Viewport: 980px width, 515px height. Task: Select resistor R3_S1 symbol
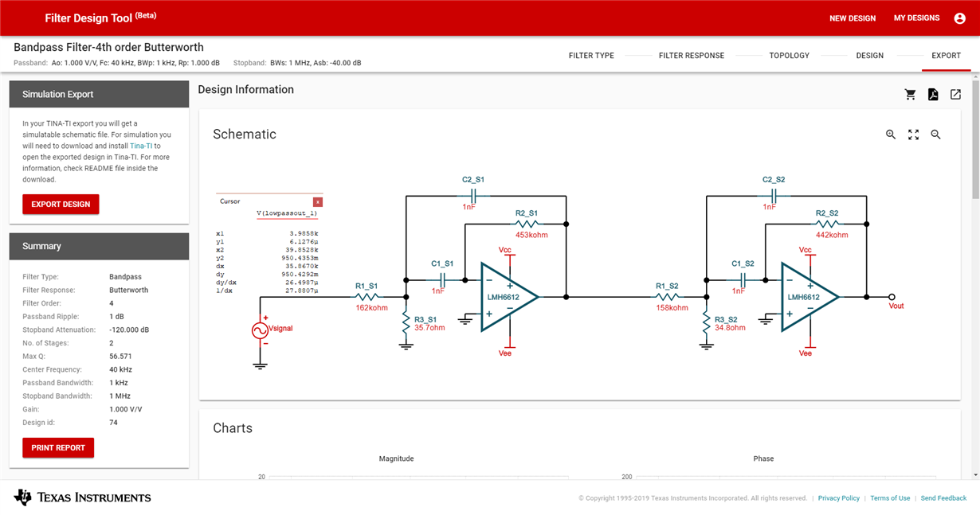[x=406, y=322]
